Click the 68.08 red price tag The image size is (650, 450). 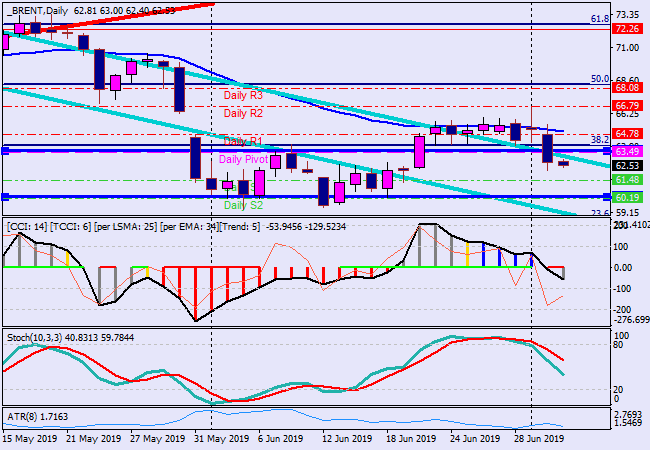point(627,88)
